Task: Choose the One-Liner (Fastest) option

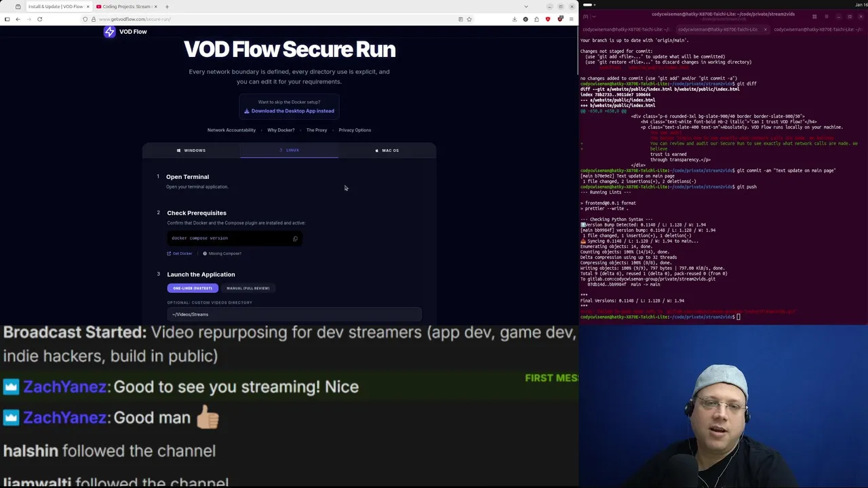Action: pyautogui.click(x=193, y=288)
